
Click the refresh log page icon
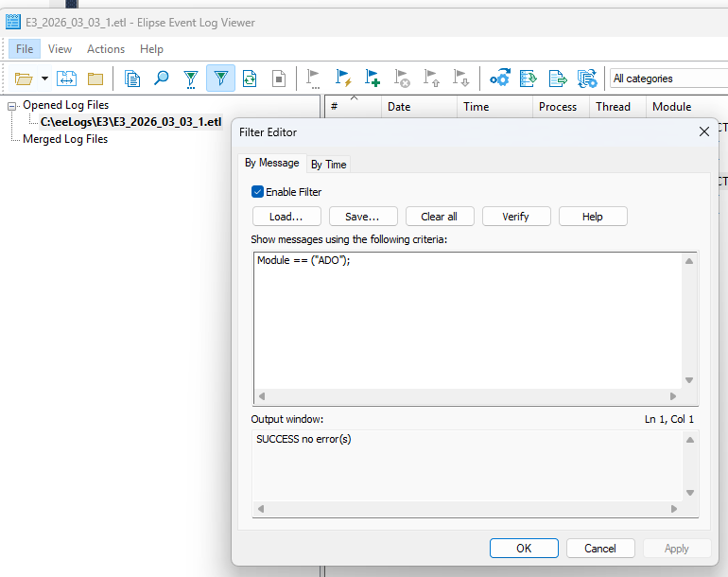click(250, 79)
